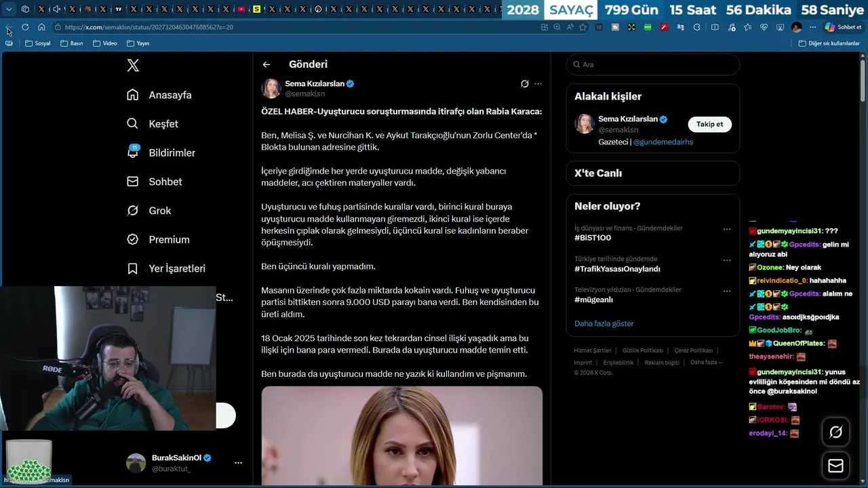Switch to the YouTube tab
Image resolution: width=868 pixels, height=488 pixels.
click(x=241, y=9)
